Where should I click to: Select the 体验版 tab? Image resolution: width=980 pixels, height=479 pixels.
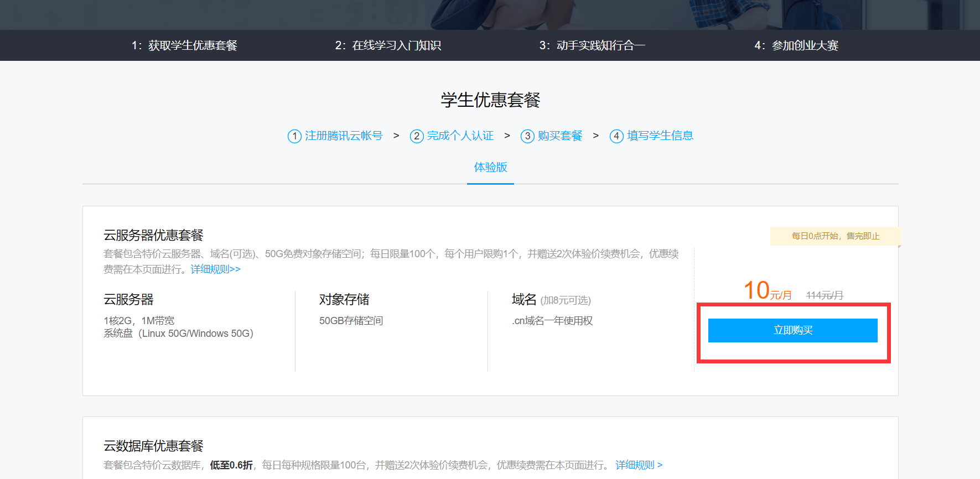(x=490, y=167)
